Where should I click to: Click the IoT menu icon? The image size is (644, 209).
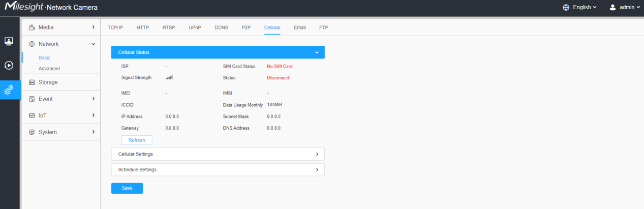click(32, 115)
